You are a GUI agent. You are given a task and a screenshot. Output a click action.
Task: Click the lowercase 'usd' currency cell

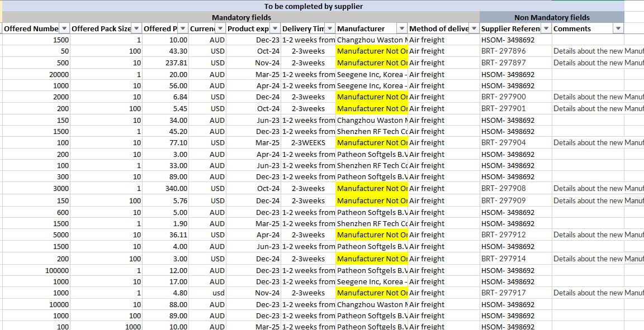207,293
